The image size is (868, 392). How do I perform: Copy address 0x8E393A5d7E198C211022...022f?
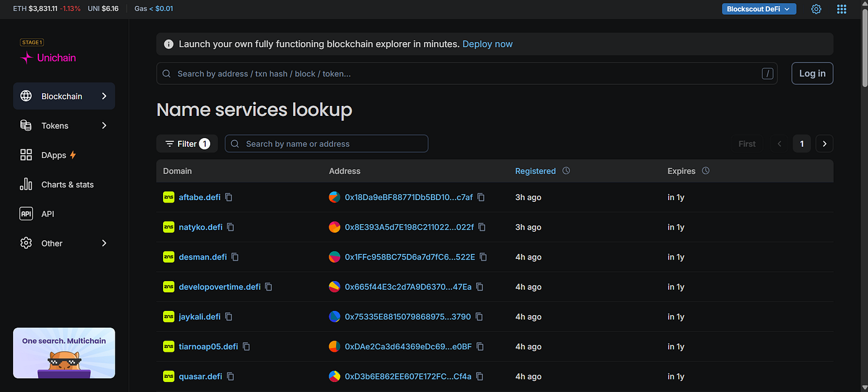click(482, 227)
